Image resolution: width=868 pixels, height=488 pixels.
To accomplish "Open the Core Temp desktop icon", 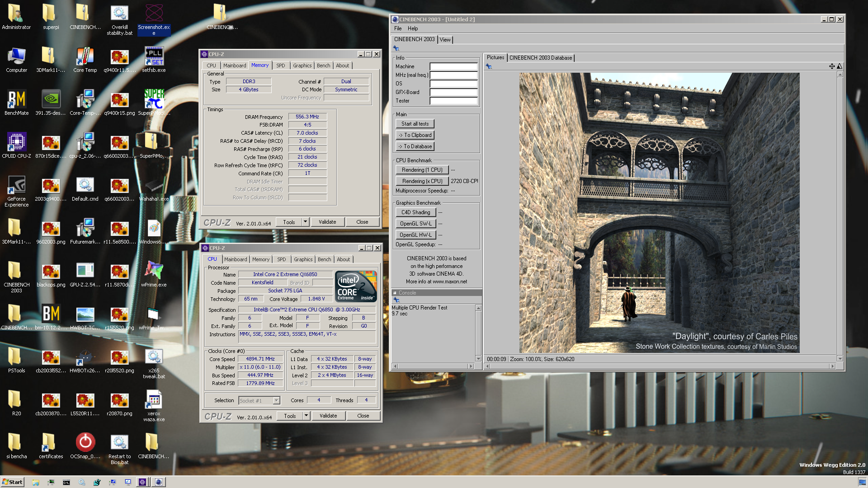I will click(85, 60).
